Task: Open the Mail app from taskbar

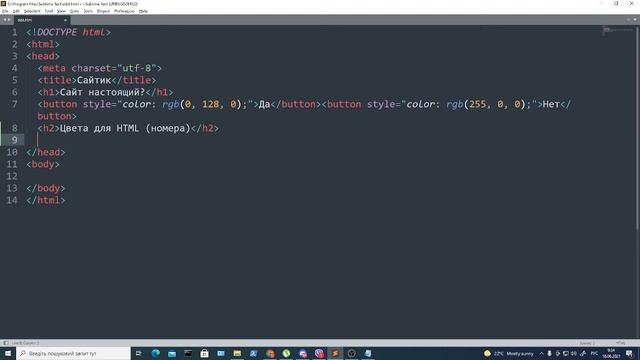Action: pyautogui.click(x=172, y=353)
